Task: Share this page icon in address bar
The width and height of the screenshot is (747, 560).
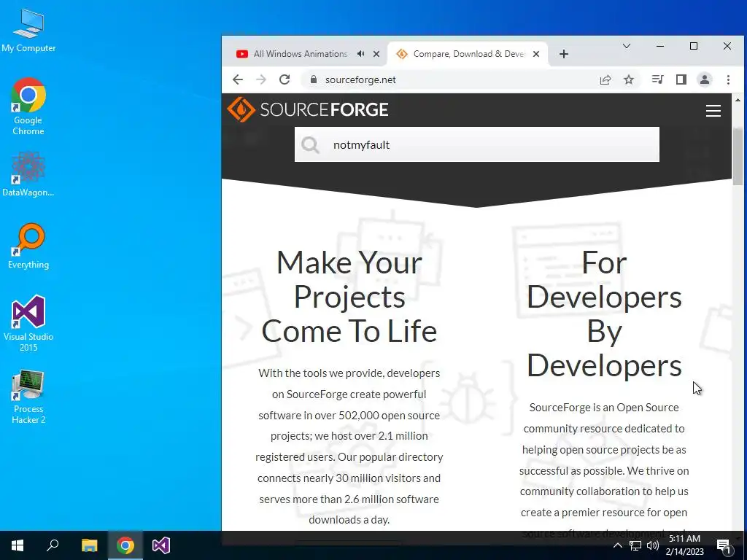Action: point(605,79)
